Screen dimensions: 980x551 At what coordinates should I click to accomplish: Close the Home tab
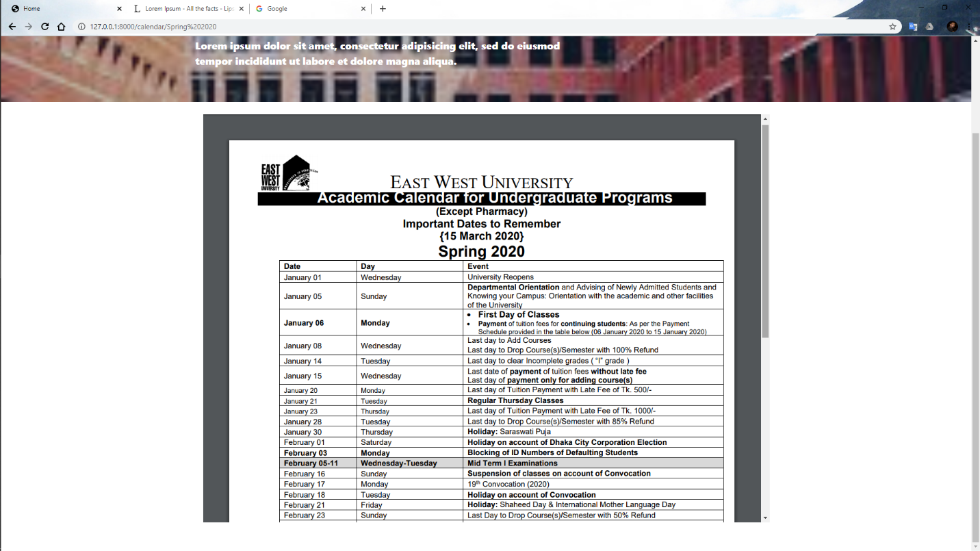[x=119, y=9]
